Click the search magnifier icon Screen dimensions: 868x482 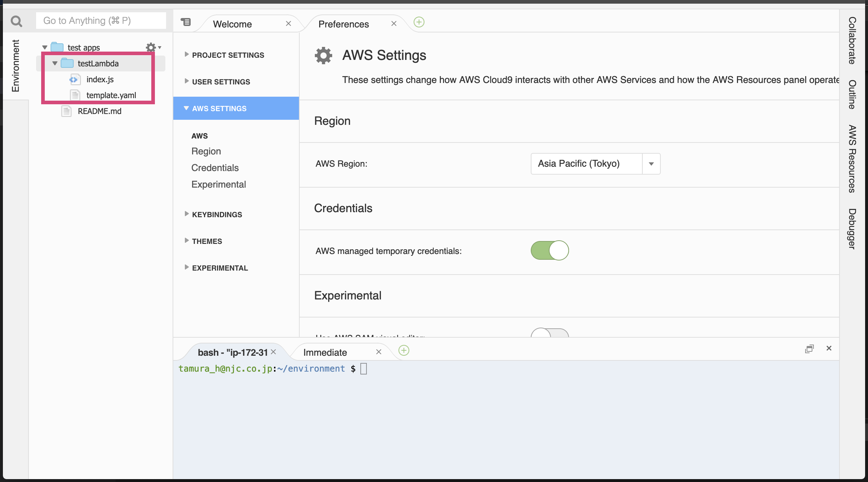pos(16,21)
